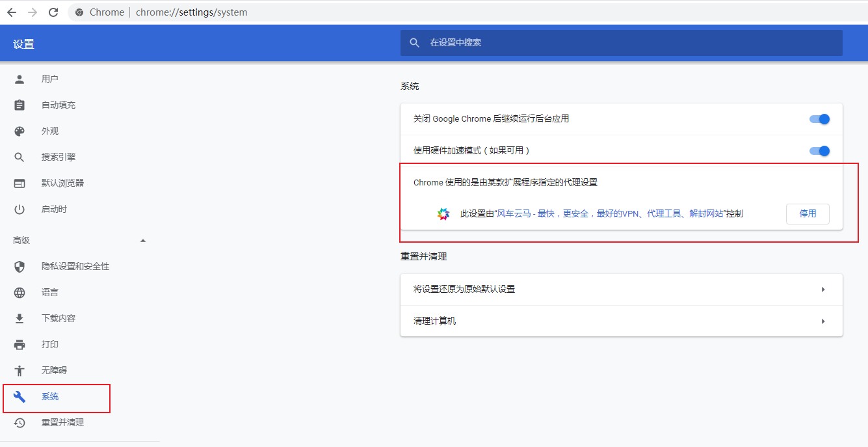The width and height of the screenshot is (868, 447).
Task: Click the accessibility icon beside 无障碍
Action: [20, 370]
